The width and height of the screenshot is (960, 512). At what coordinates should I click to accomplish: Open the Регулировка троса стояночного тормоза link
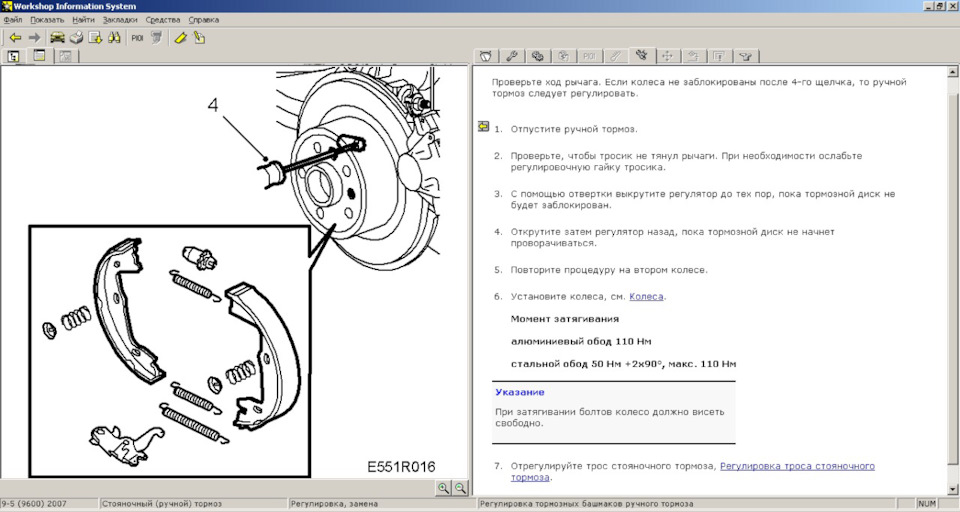click(797, 466)
